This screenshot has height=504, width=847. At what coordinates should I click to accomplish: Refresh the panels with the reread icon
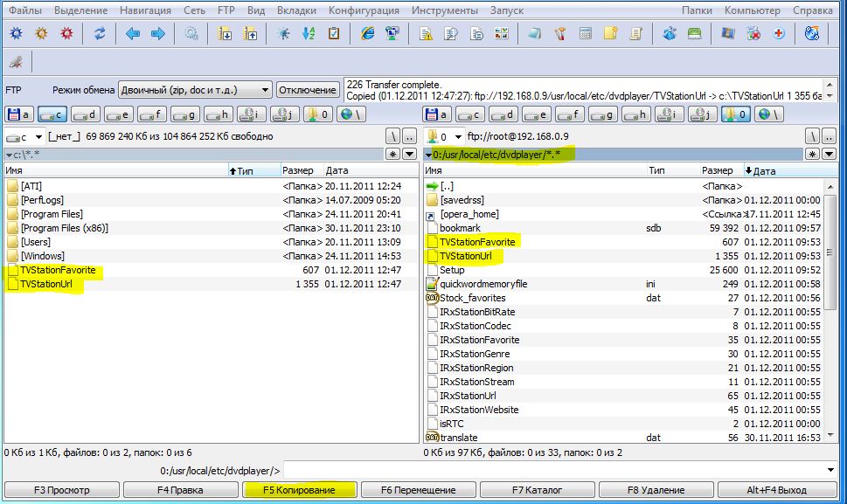[x=100, y=33]
